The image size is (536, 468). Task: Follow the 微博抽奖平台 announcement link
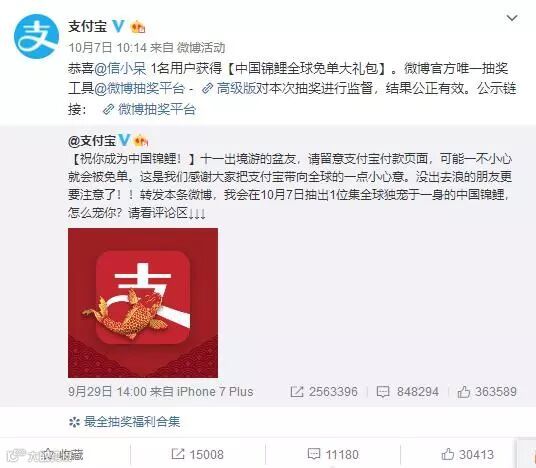coord(149,109)
